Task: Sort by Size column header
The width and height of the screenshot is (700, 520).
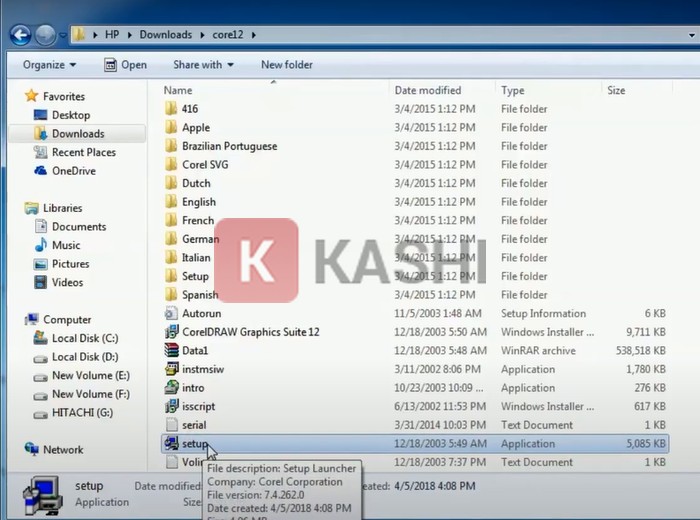Action: pyautogui.click(x=616, y=90)
